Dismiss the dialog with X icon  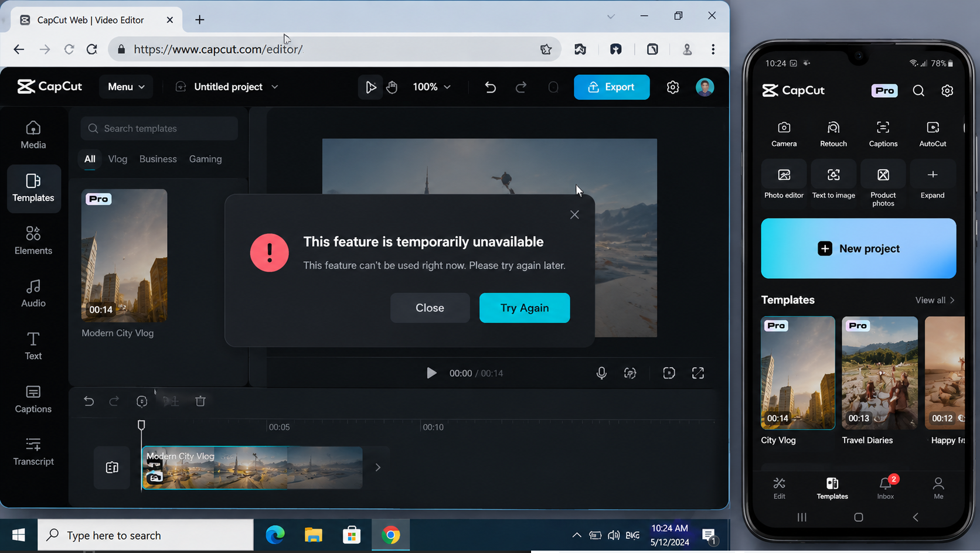tap(574, 215)
